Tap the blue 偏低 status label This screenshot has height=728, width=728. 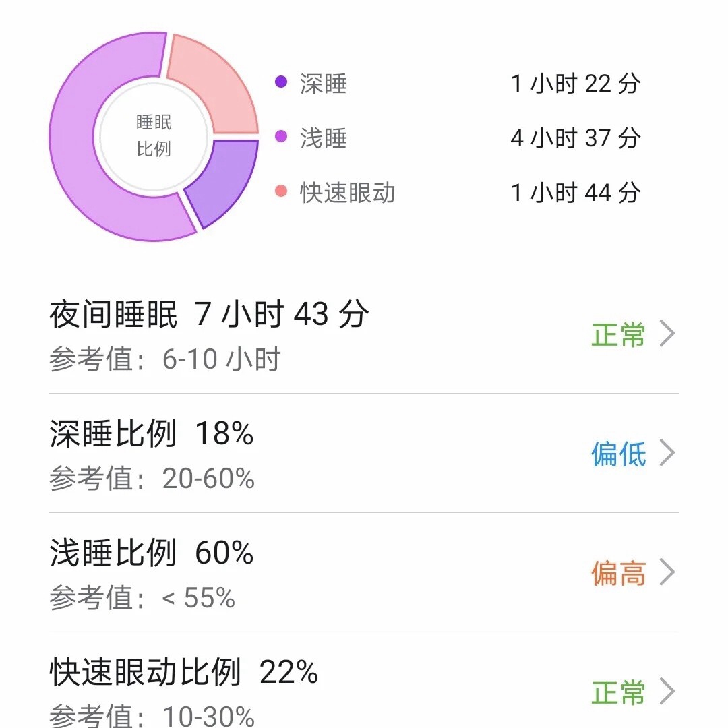(618, 454)
